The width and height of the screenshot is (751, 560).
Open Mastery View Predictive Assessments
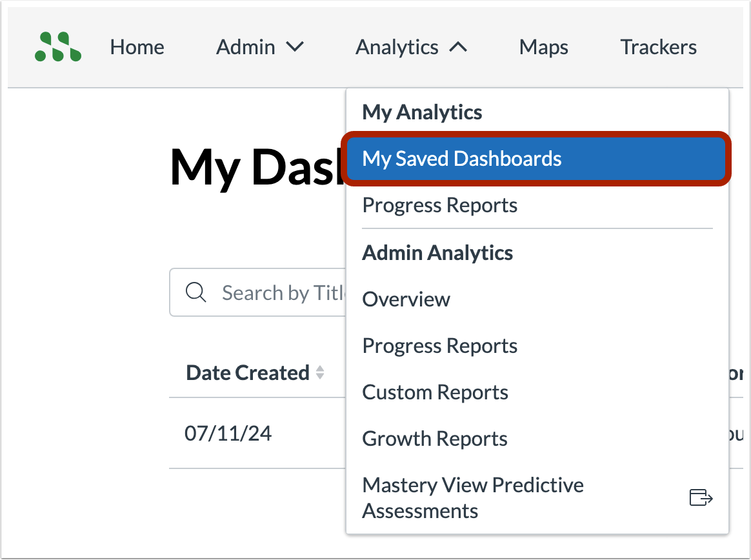point(472,497)
